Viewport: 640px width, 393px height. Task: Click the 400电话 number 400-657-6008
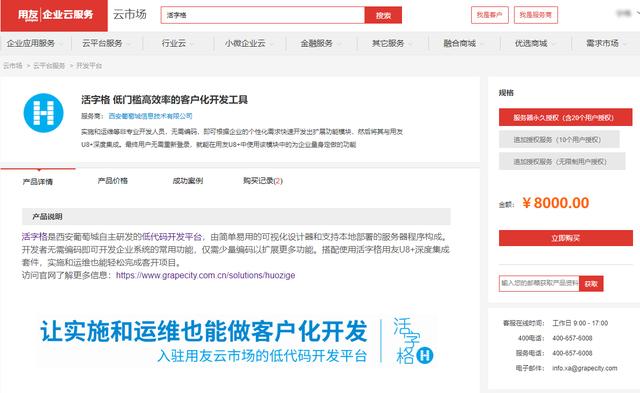572,338
